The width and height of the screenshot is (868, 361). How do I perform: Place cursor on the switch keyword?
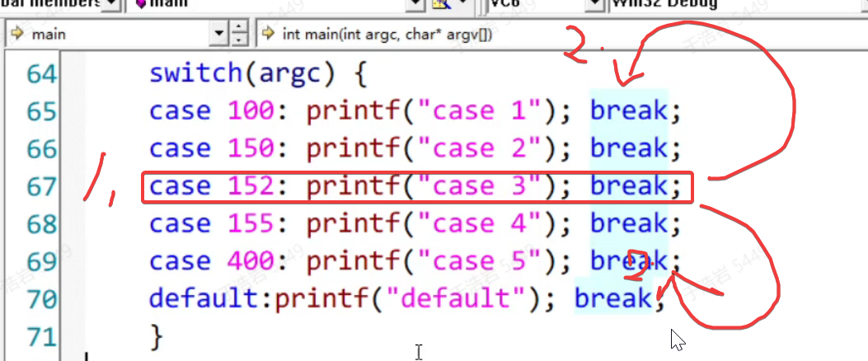coord(195,74)
